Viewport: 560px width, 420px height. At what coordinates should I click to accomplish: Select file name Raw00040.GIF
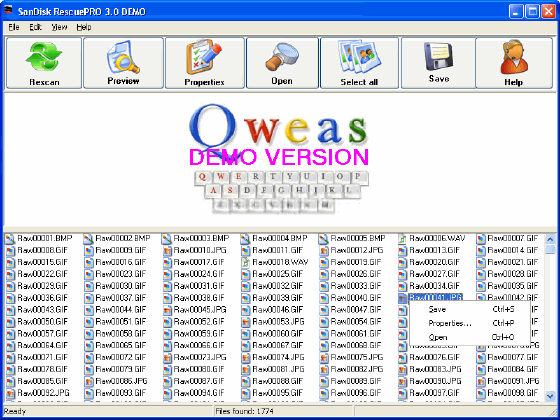(356, 298)
